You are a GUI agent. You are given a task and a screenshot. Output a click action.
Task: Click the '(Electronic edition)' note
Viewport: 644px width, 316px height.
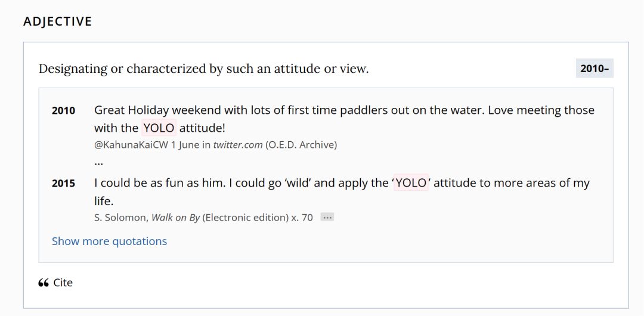(x=245, y=218)
